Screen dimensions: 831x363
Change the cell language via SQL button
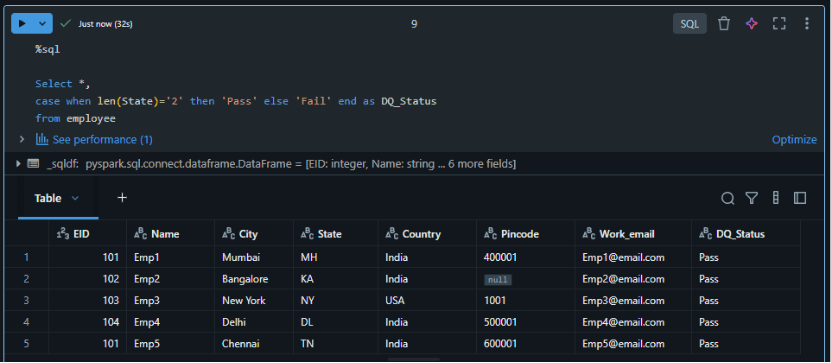(689, 24)
